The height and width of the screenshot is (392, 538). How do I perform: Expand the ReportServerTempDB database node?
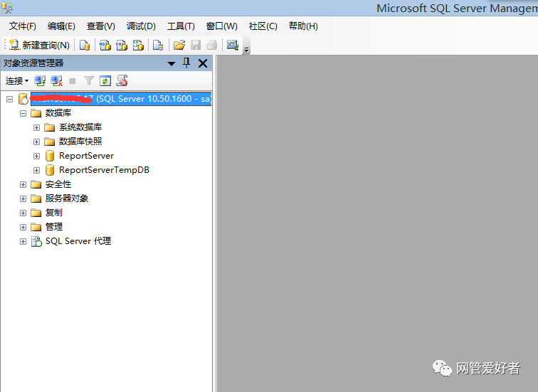(36, 170)
